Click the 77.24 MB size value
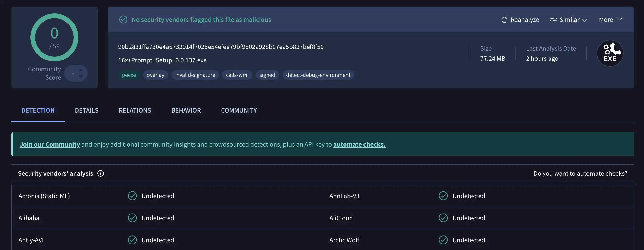The width and height of the screenshot is (644, 250). [493, 59]
